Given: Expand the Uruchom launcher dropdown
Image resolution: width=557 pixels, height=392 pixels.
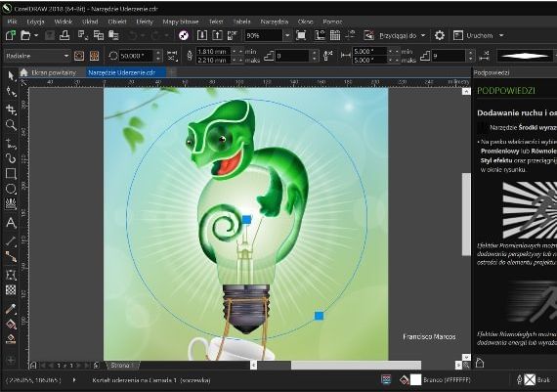Looking at the screenshot, I should point(501,35).
